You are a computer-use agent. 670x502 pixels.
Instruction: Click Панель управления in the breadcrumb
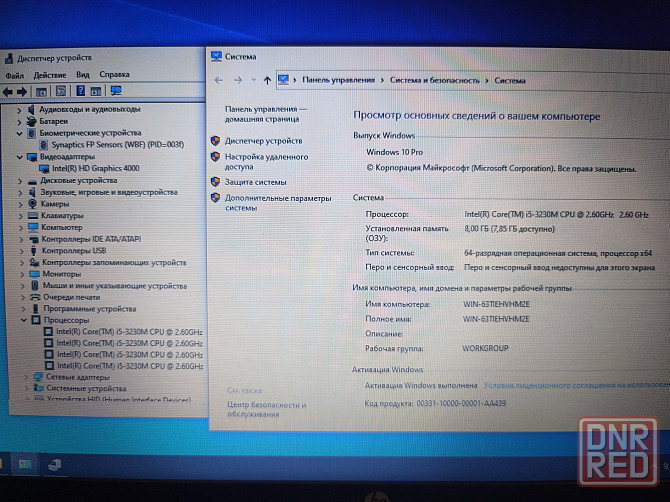click(338, 80)
